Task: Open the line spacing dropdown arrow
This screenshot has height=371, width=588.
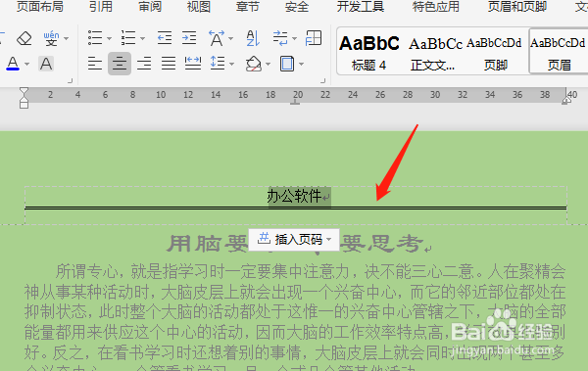Action: 231,64
